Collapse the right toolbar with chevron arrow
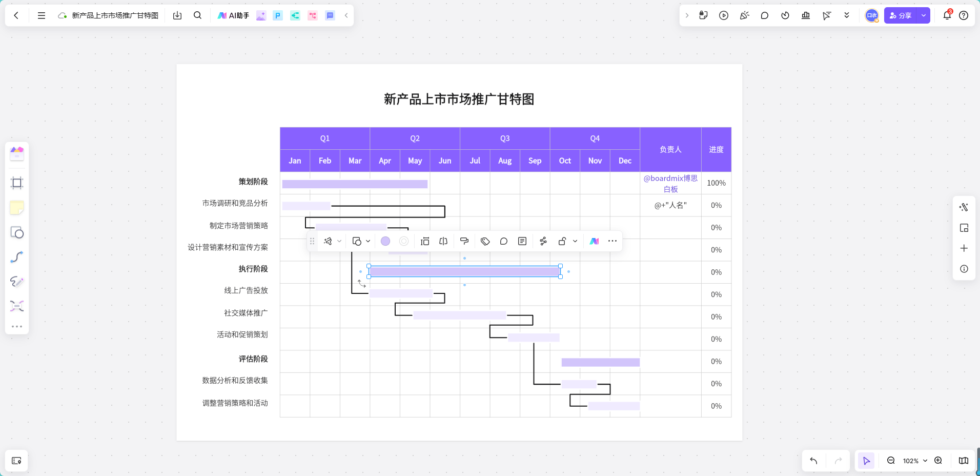The image size is (980, 476). [x=687, y=15]
